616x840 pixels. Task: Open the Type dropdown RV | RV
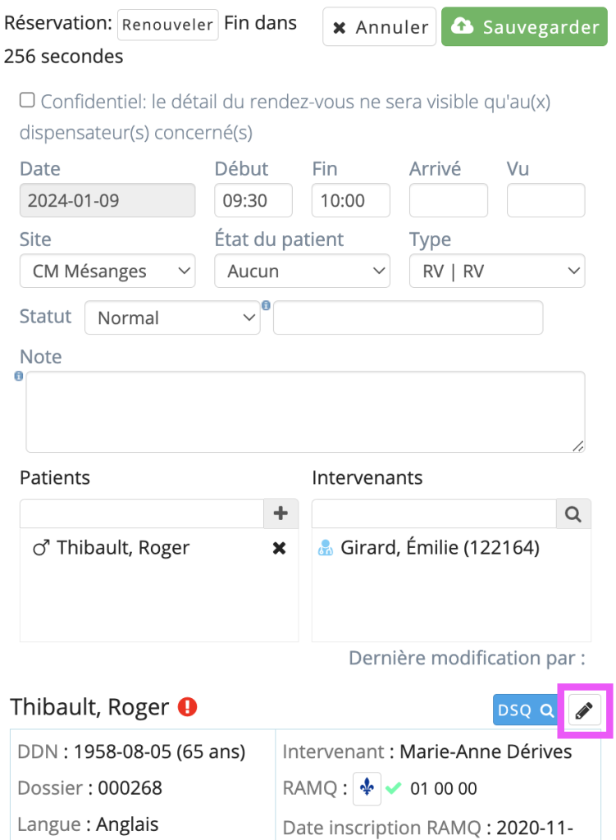[497, 271]
